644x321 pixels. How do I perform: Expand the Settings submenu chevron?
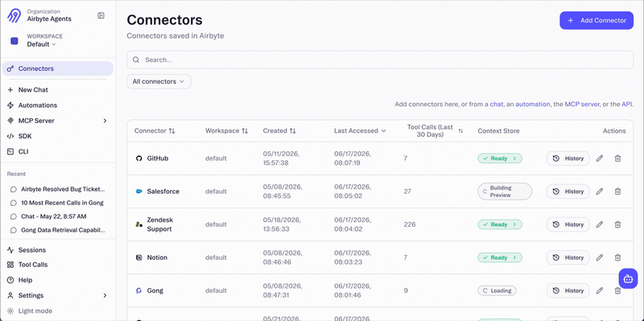pyautogui.click(x=105, y=295)
